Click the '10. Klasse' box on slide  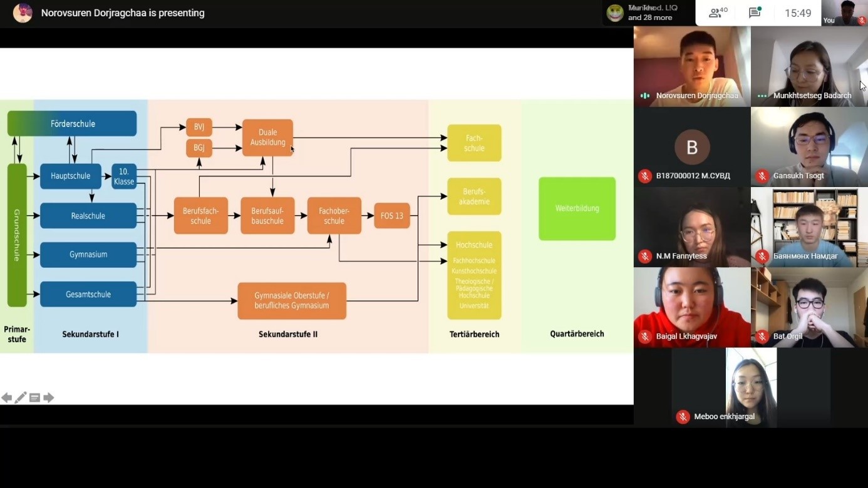[124, 176]
